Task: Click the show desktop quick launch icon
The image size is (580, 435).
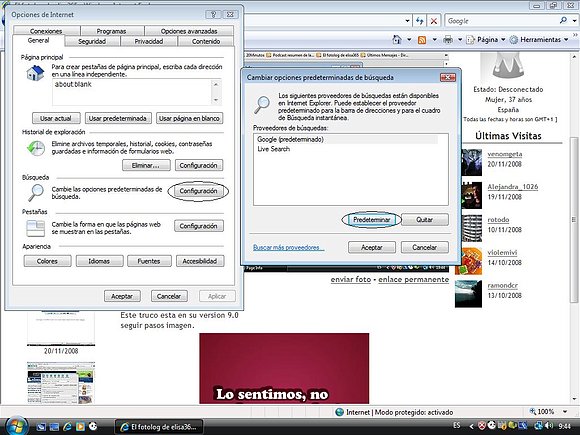Action: (x=41, y=426)
